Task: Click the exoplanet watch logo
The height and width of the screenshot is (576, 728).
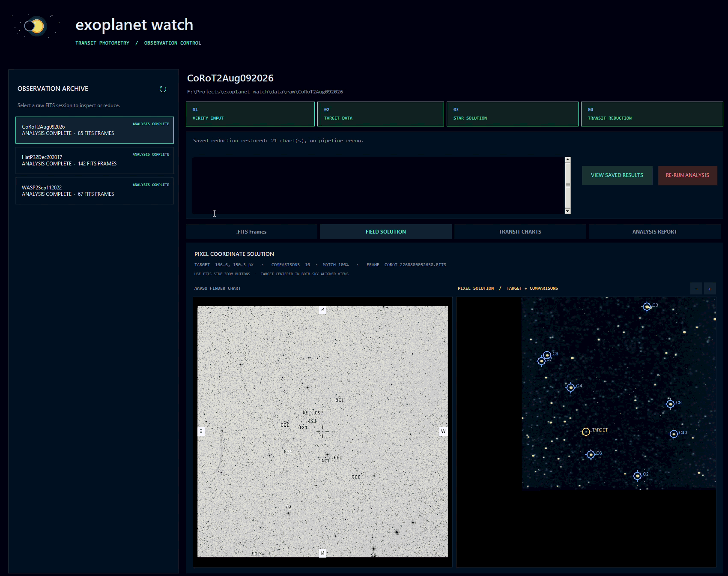Action: click(35, 26)
